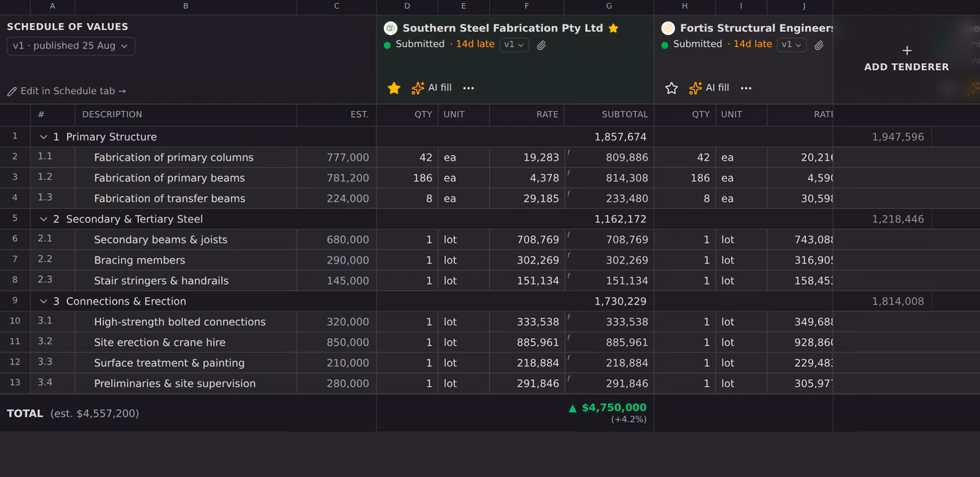
Task: Edit Southern Steel rate 4,378 cell
Action: pos(527,178)
